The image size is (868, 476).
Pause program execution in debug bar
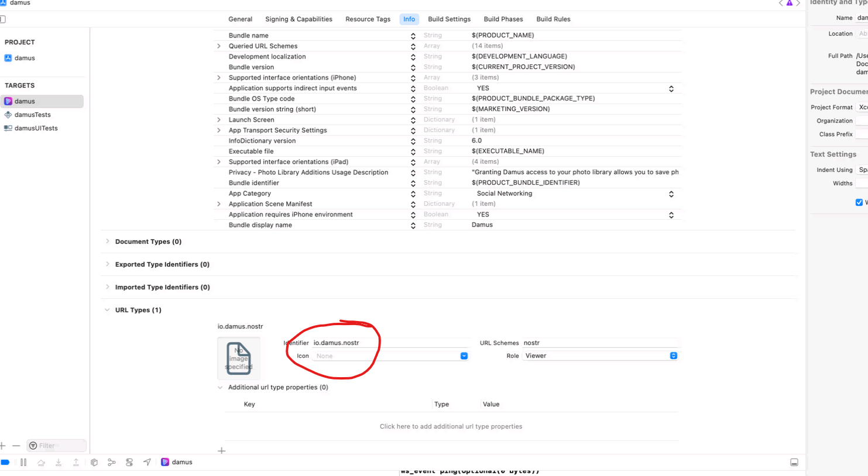click(x=23, y=462)
